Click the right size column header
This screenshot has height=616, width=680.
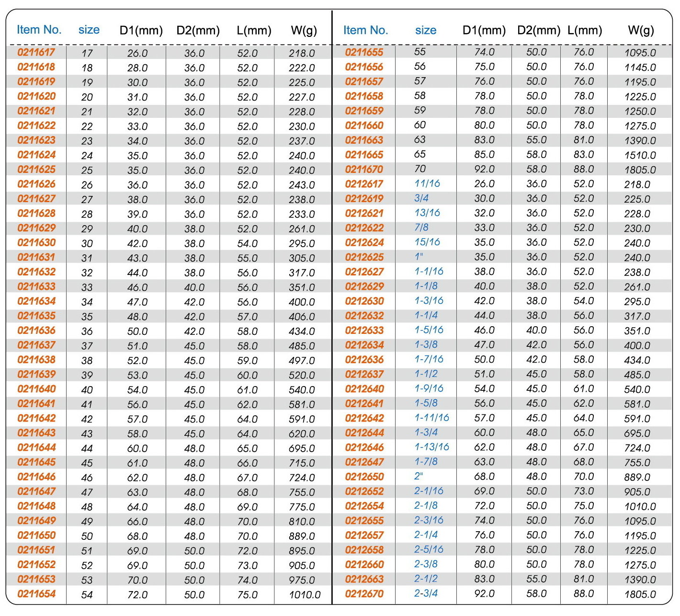(426, 30)
